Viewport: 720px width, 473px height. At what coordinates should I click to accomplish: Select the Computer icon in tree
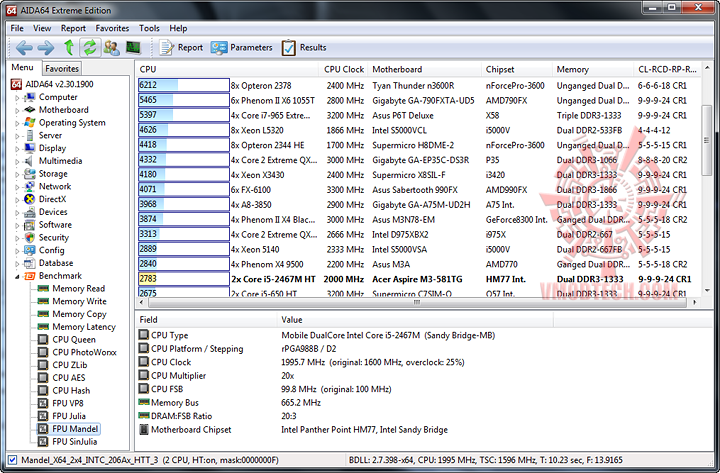click(x=29, y=97)
